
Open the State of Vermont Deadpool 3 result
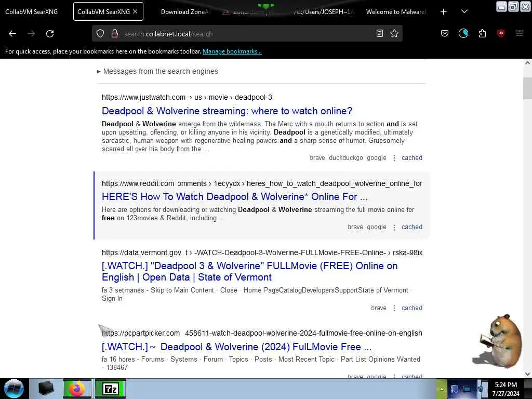point(249,271)
